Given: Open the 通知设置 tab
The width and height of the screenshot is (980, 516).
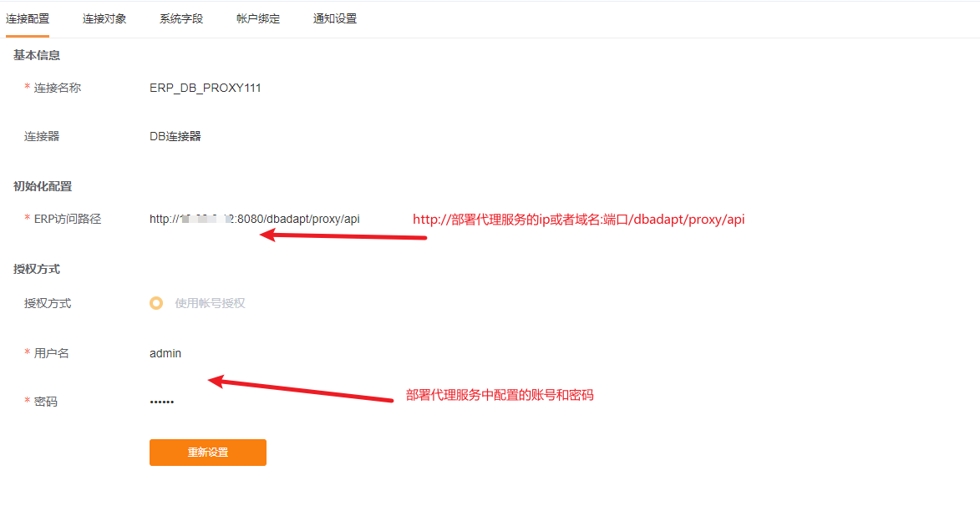Looking at the screenshot, I should pos(335,18).
